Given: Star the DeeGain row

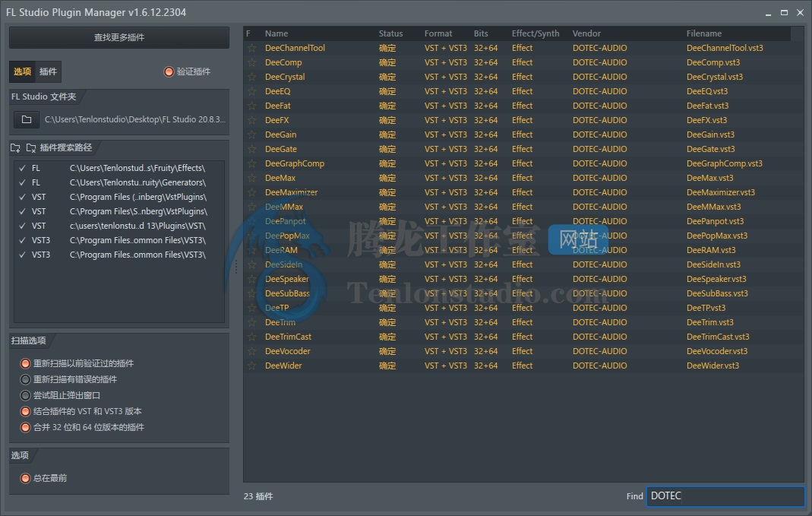Looking at the screenshot, I should pos(251,135).
